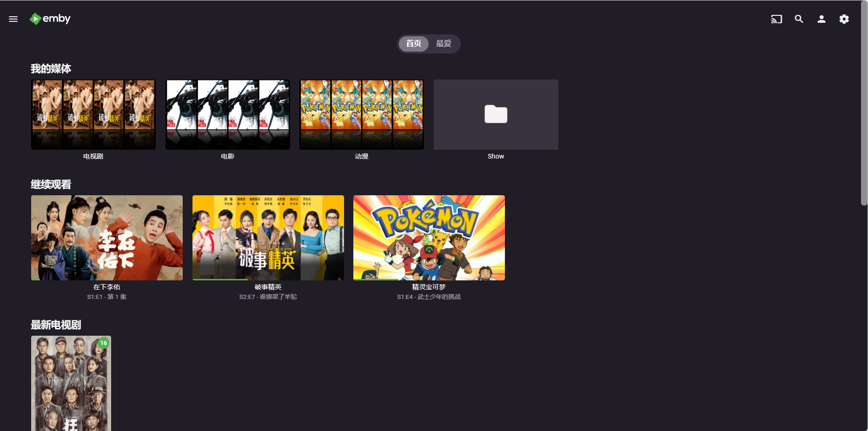Click the S1:E4 - 武士少年的挑战 episode text
Image resolution: width=868 pixels, height=431 pixels.
tap(429, 297)
